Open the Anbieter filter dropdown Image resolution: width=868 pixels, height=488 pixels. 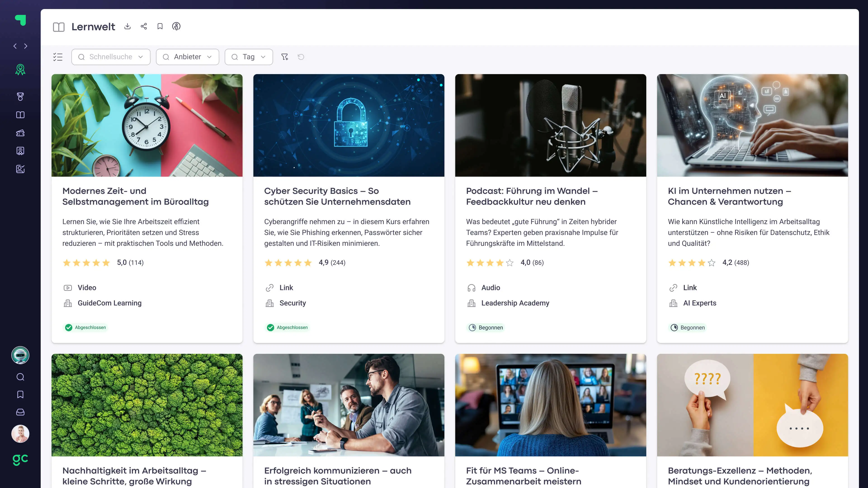[187, 57]
